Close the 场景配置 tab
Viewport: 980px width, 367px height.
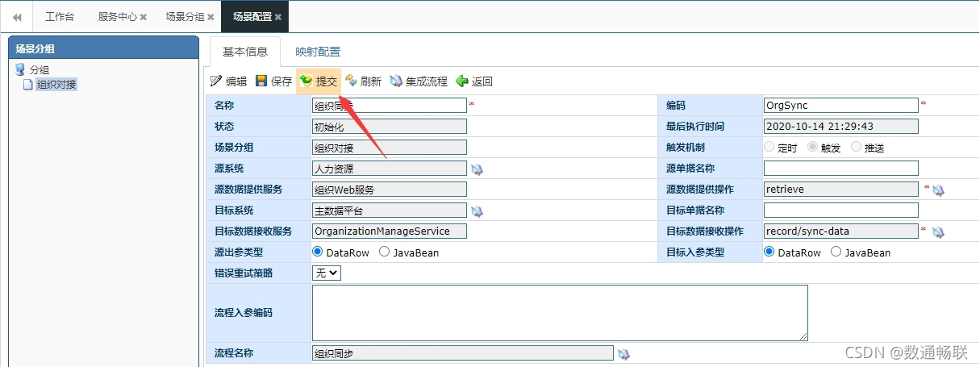(278, 17)
